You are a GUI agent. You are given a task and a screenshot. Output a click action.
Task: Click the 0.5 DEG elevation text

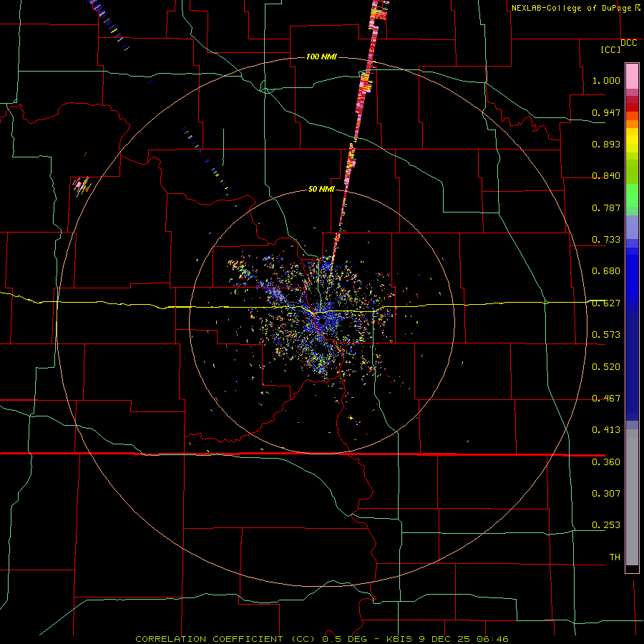coord(344,639)
